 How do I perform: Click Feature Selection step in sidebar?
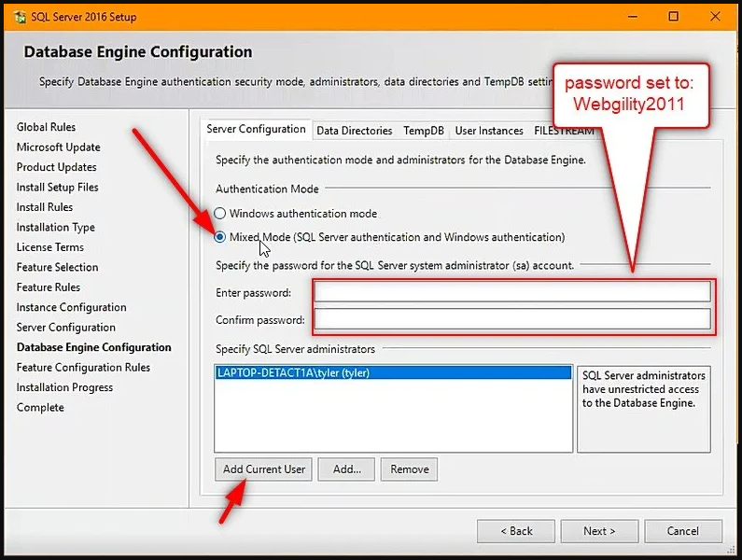(x=57, y=267)
